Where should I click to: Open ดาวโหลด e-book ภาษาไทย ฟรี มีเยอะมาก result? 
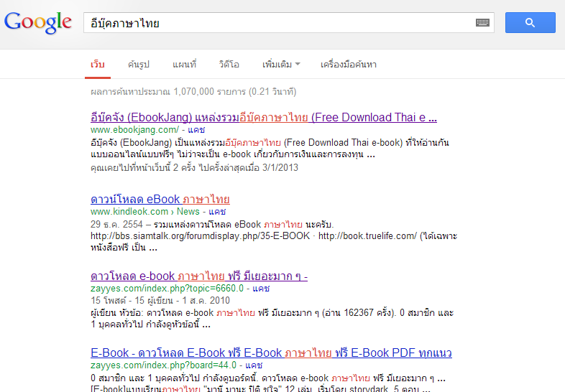click(199, 276)
